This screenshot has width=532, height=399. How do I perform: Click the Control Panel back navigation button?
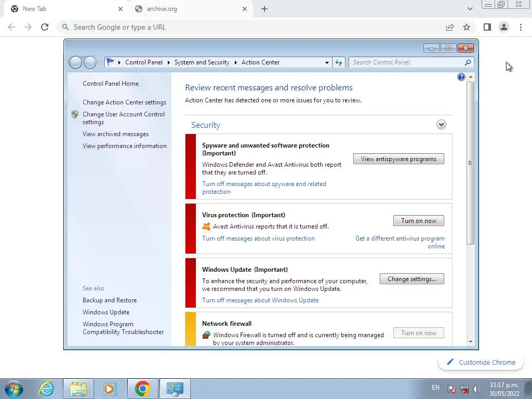(76, 62)
